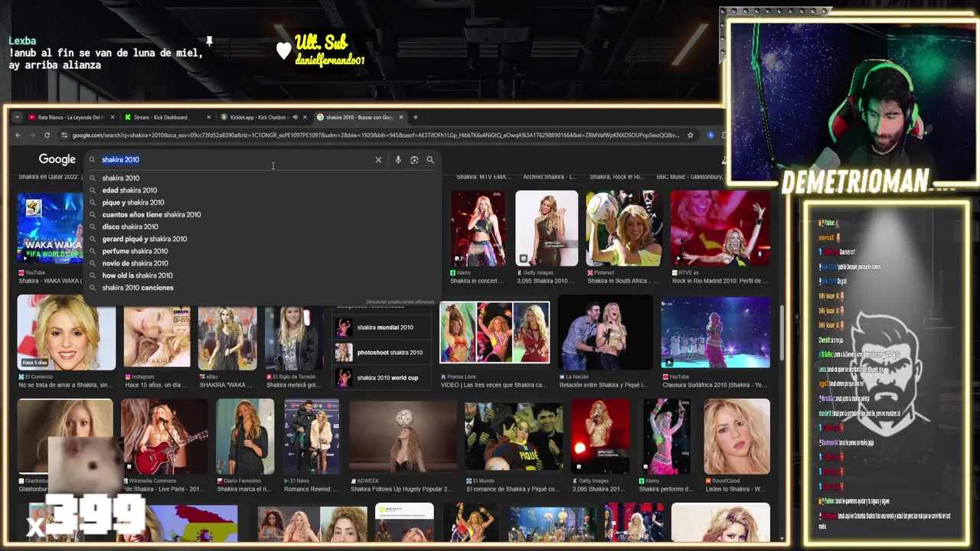Reload the Google results page
This screenshot has width=980, height=551.
coord(47,135)
